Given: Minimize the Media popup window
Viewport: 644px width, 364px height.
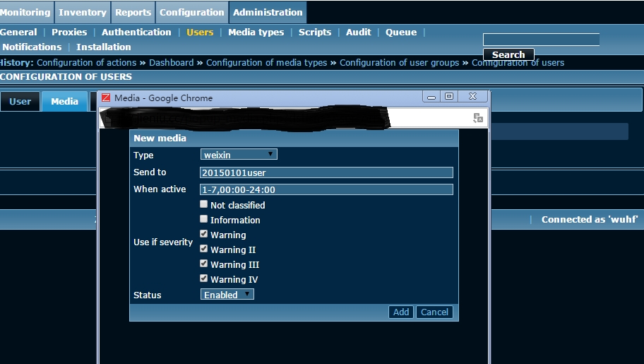Looking at the screenshot, I should tap(431, 97).
